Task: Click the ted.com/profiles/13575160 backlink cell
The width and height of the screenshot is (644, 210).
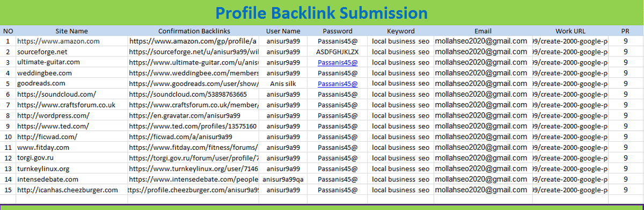Action: point(193,126)
